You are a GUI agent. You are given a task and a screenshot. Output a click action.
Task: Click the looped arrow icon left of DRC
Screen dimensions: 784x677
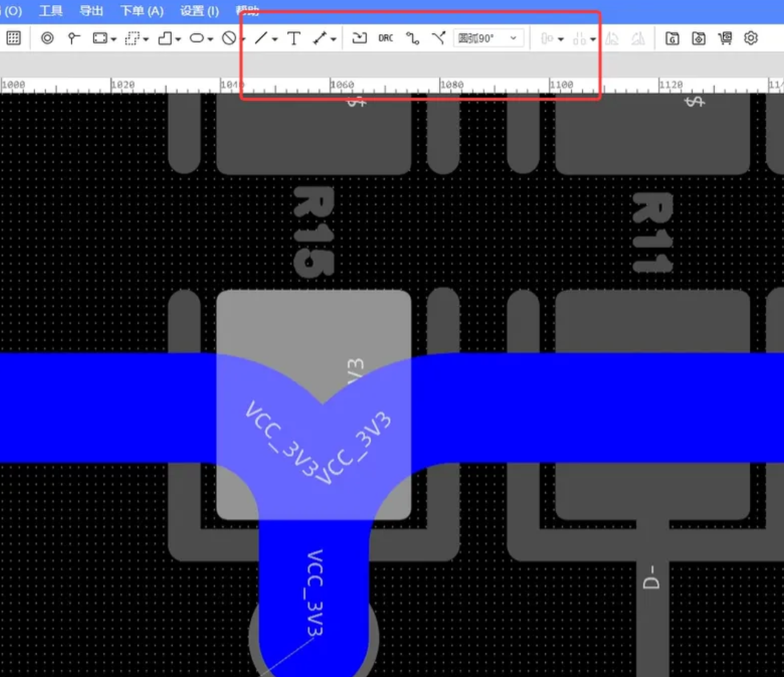click(360, 38)
